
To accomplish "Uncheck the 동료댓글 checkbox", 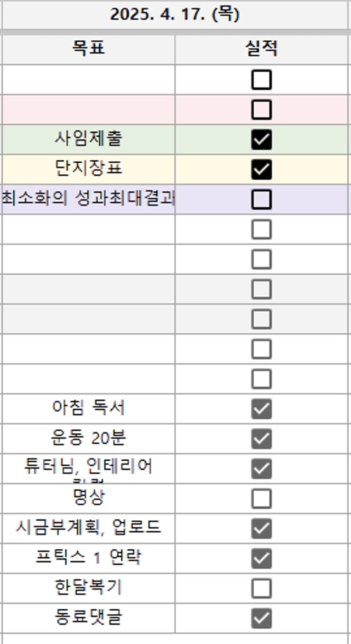I will coord(261,618).
